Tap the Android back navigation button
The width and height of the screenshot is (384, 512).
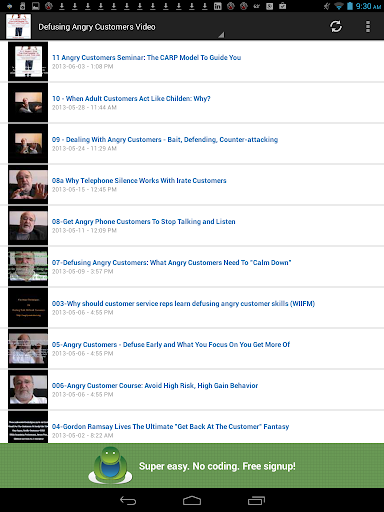point(128,500)
